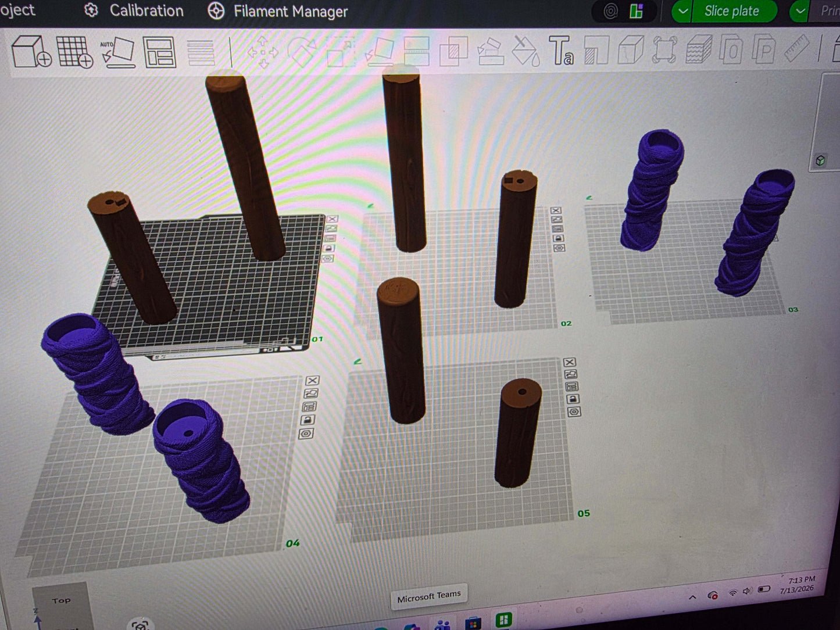Remove all objects from plate 04
Screen dimensions: 840x630
point(312,381)
